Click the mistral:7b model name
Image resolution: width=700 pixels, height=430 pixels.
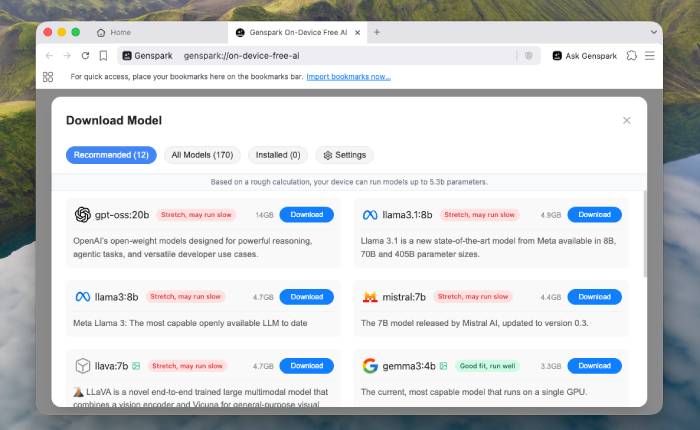pyautogui.click(x=404, y=297)
